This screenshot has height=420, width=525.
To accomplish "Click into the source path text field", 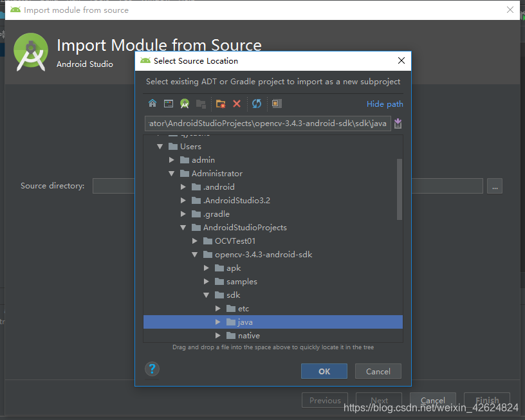I will pos(268,123).
